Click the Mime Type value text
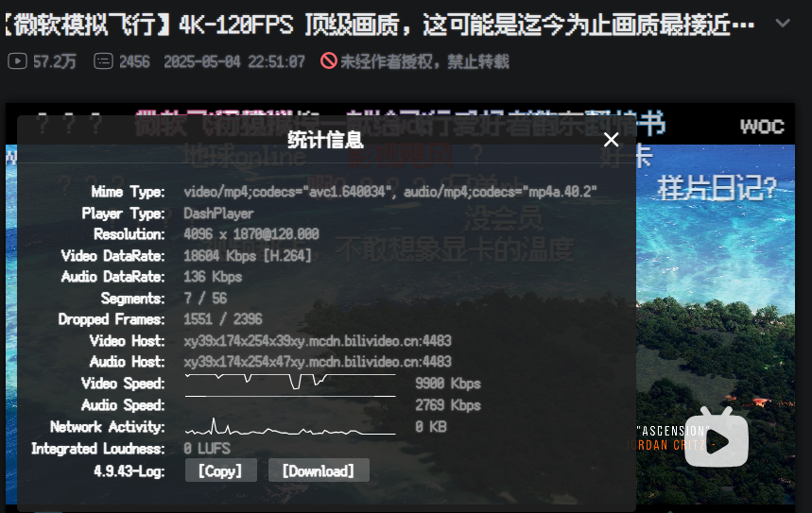Screen dimensions: 812x513 (390, 192)
